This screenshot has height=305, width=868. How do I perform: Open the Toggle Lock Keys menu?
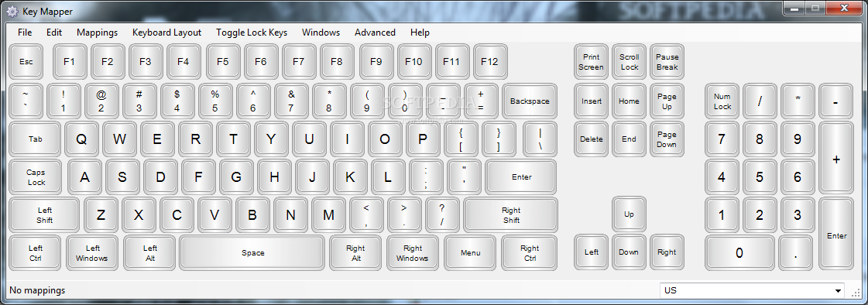pos(252,32)
